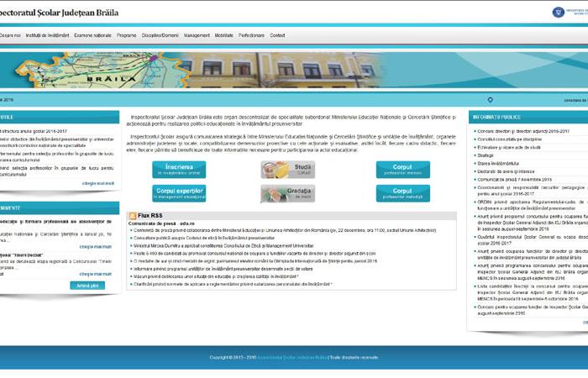The image size is (588, 378).
Task: Click the Corpul experților button
Action: coord(179,194)
